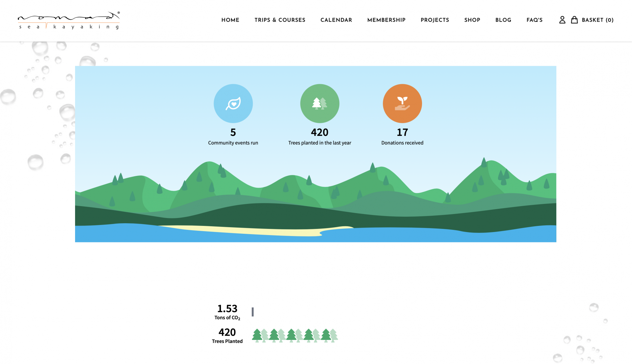632x364 pixels.
Task: Open the Membership menu item
Action: [x=386, y=20]
